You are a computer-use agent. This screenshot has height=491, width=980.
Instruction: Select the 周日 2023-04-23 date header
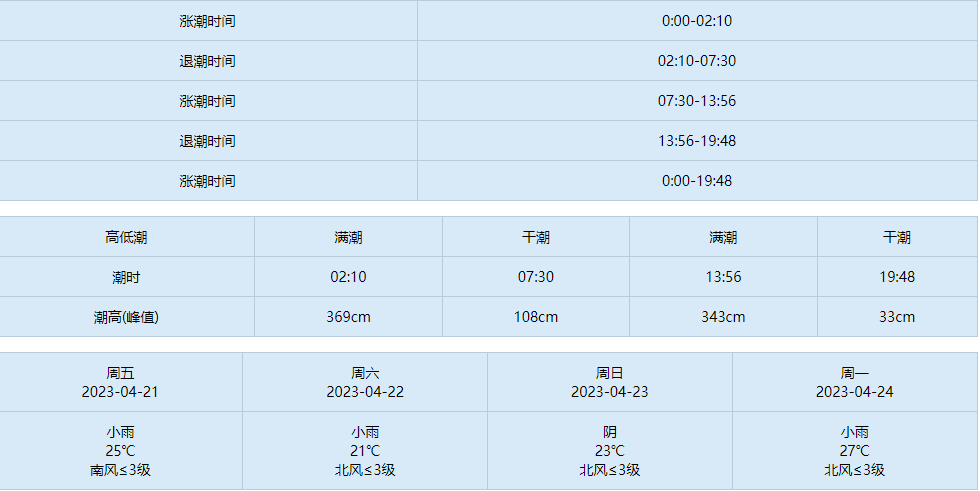609,382
